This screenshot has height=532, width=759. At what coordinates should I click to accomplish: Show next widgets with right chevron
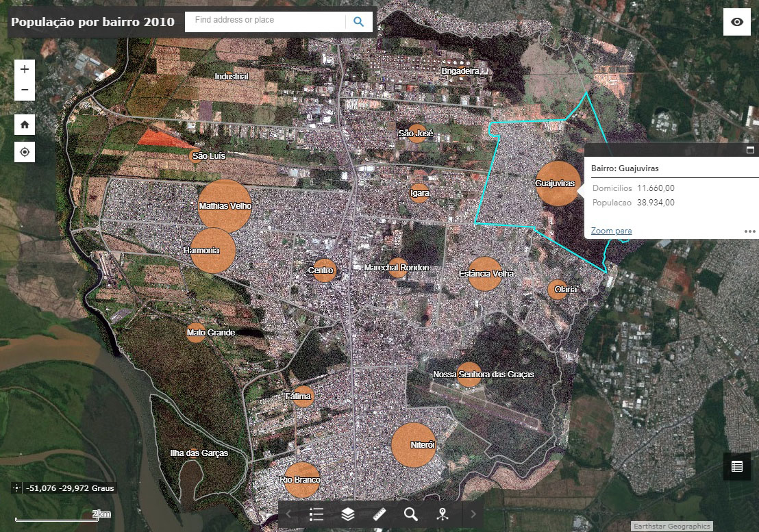pos(473,514)
